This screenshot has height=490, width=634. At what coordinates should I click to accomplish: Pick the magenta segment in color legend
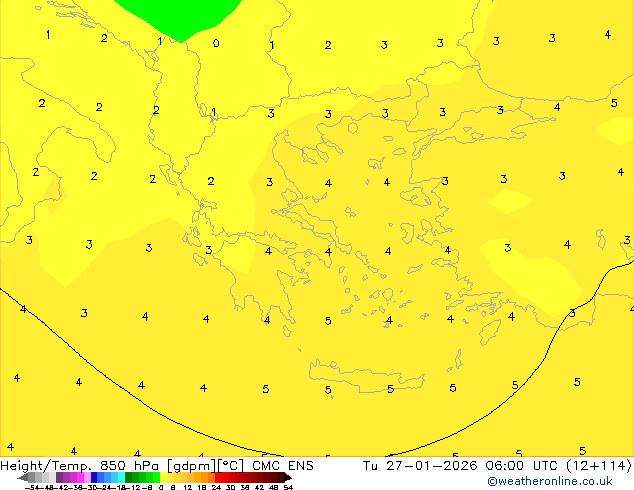pos(77,478)
